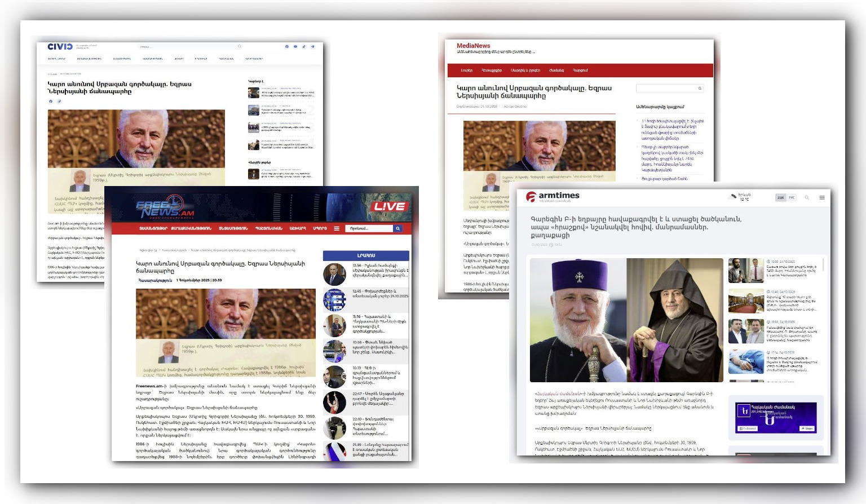866x504 pixels.
Task: Click the Facebook icon in Civic header
Action: (x=286, y=47)
